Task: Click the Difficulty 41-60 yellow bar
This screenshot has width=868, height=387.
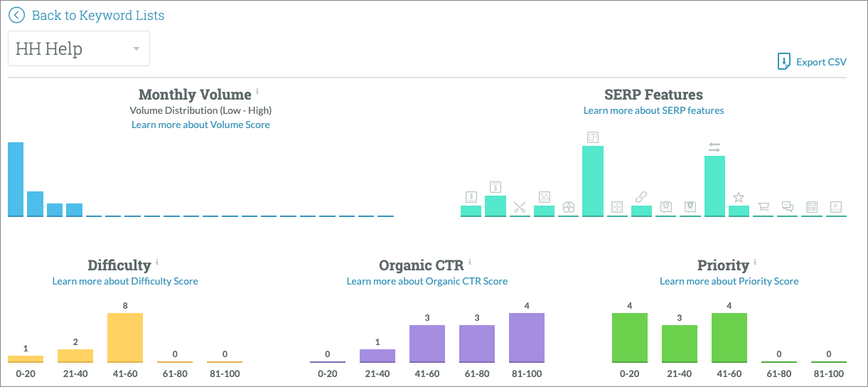Action: (x=125, y=337)
